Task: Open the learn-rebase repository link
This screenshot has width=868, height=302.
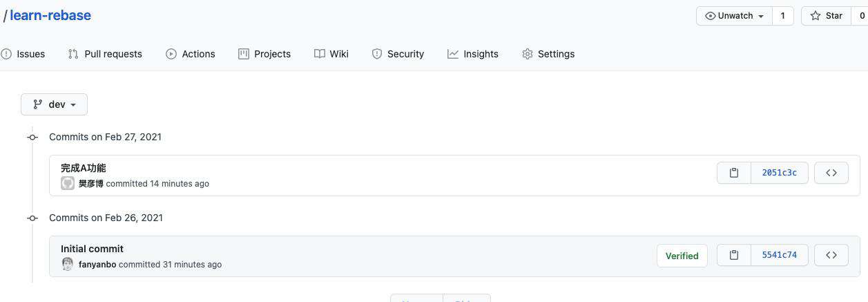Action: pyautogui.click(x=50, y=15)
